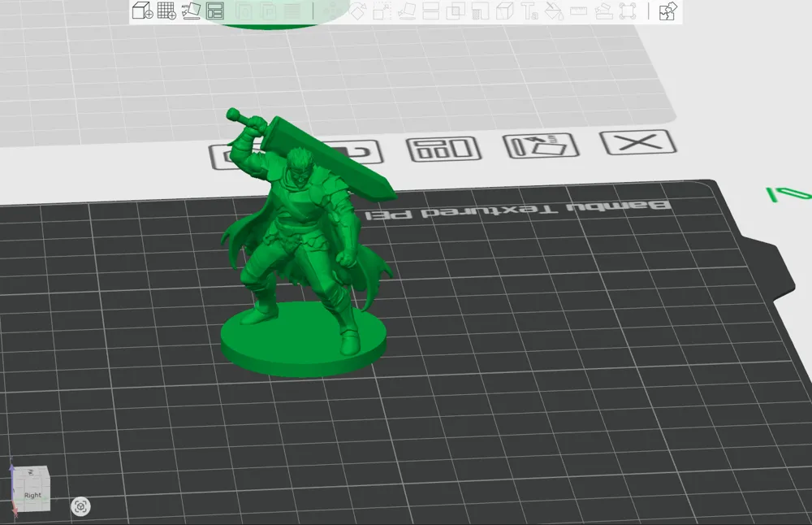Click the camera view reset icon
The image size is (812, 525).
point(80,506)
